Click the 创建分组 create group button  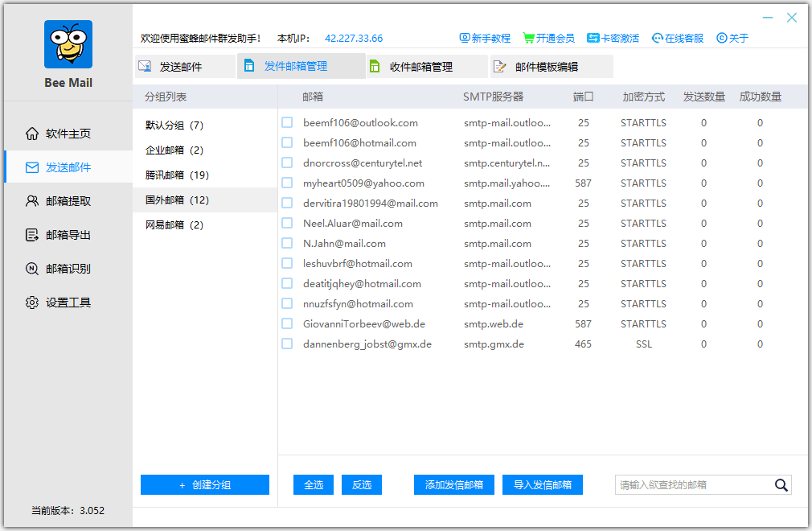pos(204,484)
